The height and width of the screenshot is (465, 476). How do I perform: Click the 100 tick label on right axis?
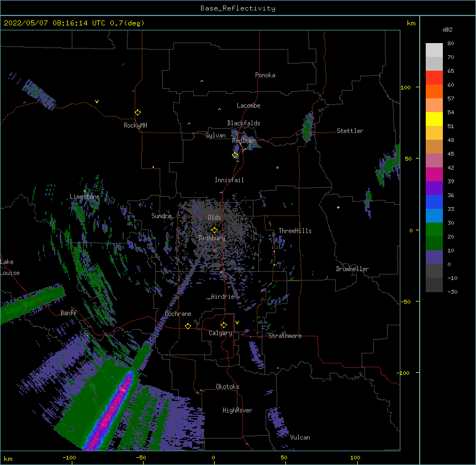pyautogui.click(x=405, y=87)
